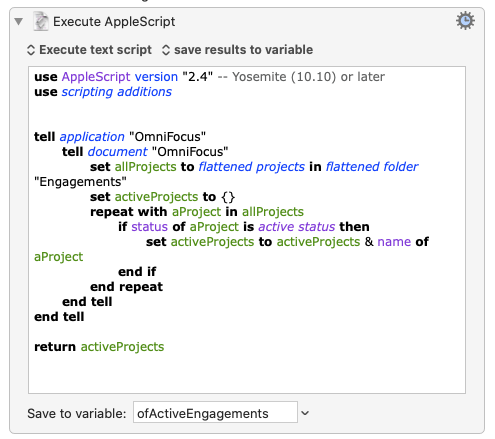This screenshot has width=495, height=439.
Task: Click the tell document "OmniFocus" line
Action: pyautogui.click(x=145, y=152)
